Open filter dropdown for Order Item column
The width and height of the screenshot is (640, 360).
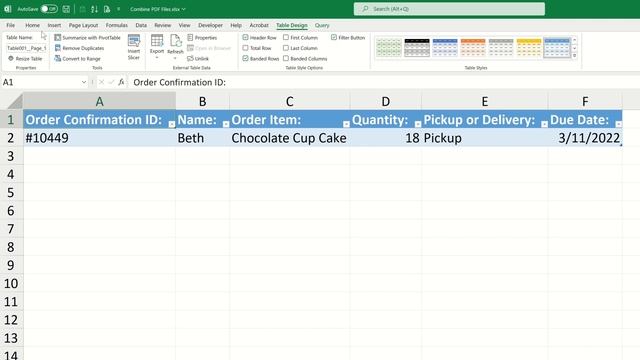click(346, 124)
